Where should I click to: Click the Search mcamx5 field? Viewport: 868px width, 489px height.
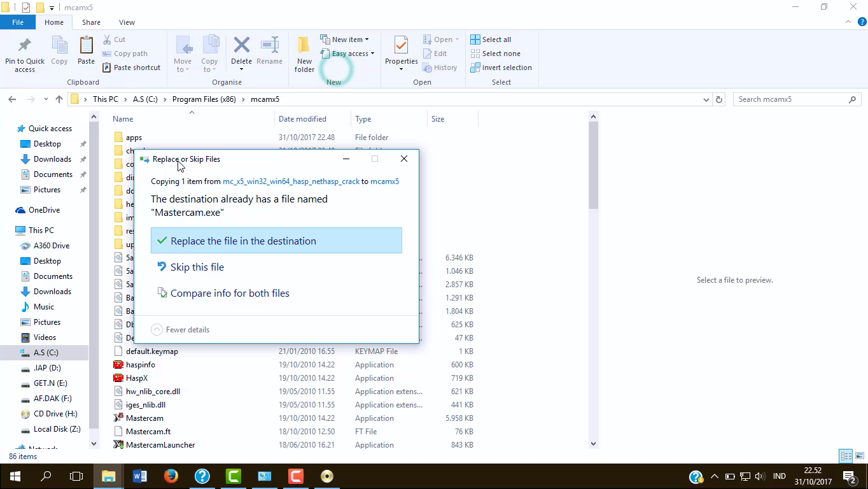(797, 99)
